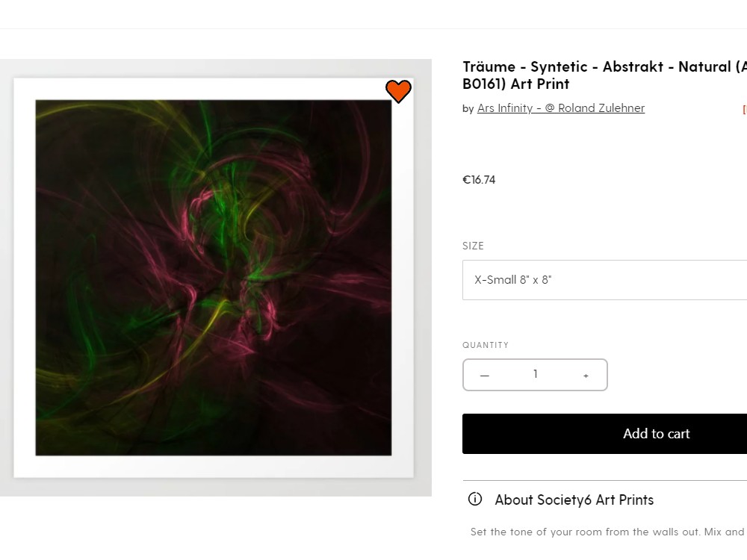Viewport: 747px width, 560px height.
Task: Click the abstract art print image
Action: click(213, 277)
